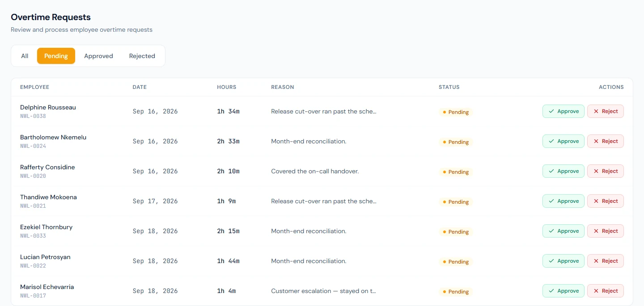
Task: Approve Lucian Petrosyan's overtime request
Action: tap(563, 261)
